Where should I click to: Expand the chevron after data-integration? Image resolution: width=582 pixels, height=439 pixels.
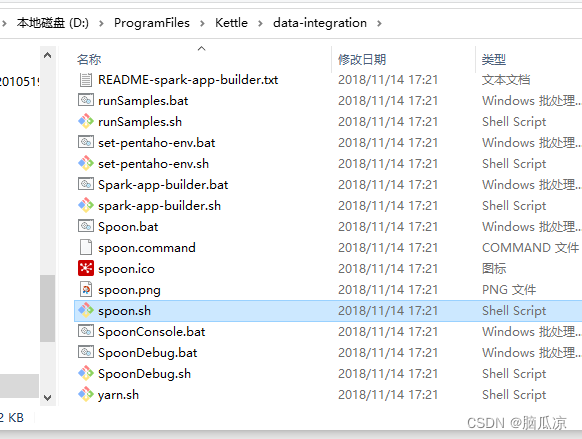[x=379, y=23]
